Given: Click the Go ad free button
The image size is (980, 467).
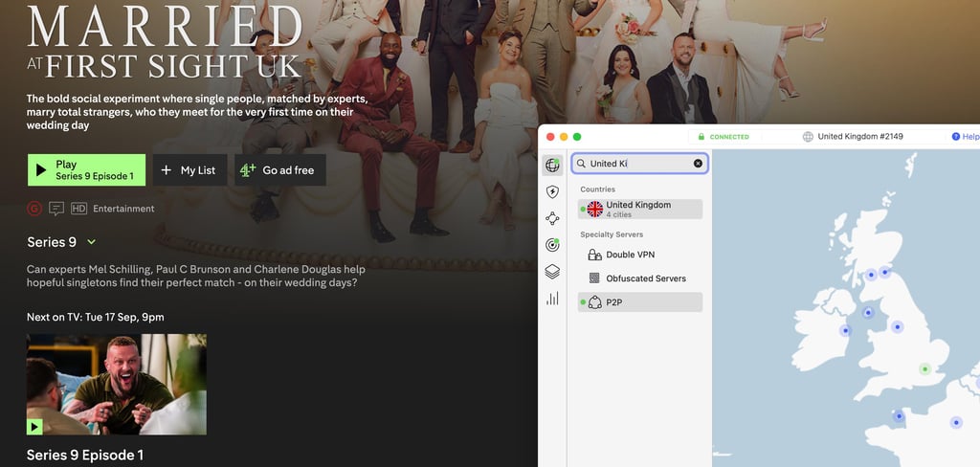Looking at the screenshot, I should [280, 170].
